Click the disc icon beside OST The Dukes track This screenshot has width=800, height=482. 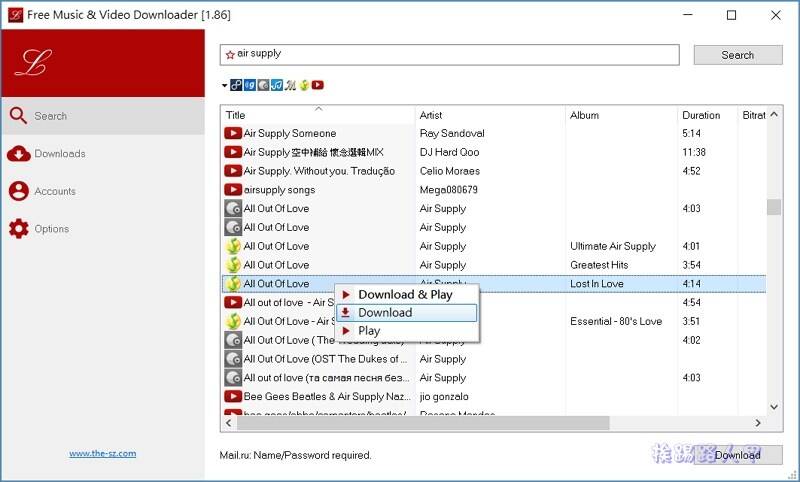pos(233,359)
